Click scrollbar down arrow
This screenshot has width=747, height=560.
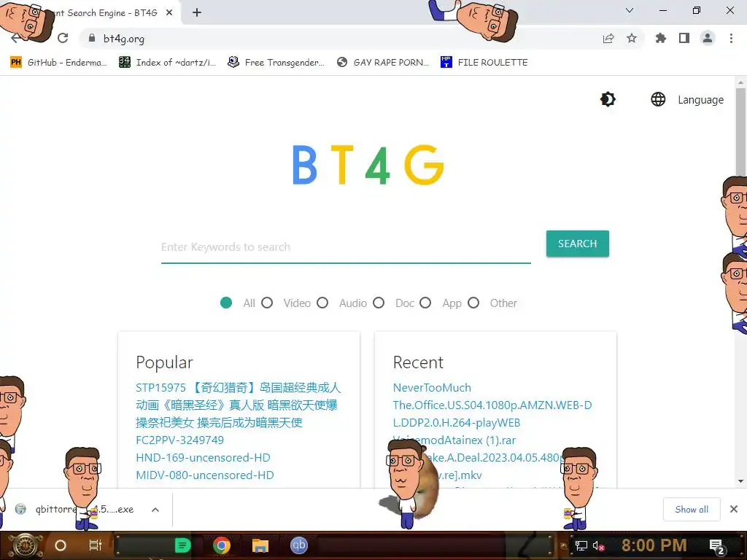(740, 481)
